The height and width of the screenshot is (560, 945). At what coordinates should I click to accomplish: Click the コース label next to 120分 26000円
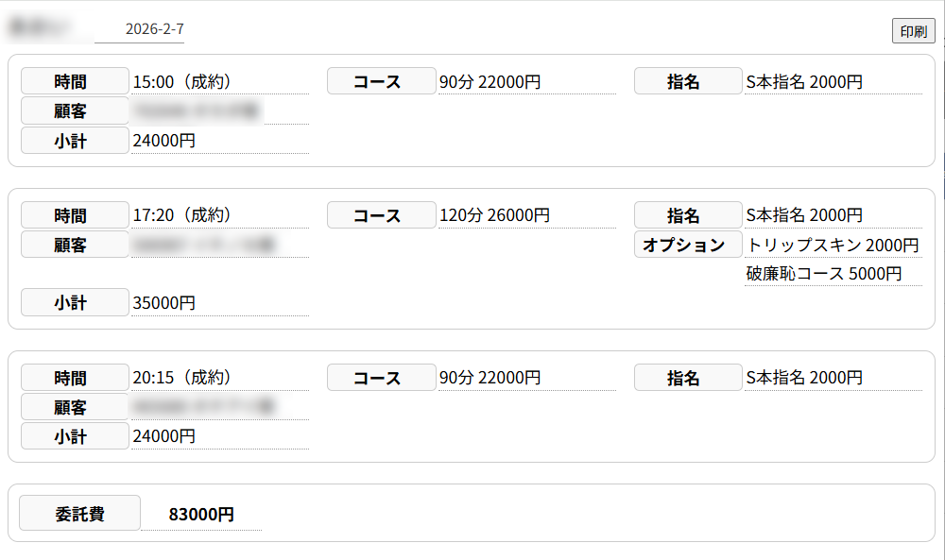point(381,215)
